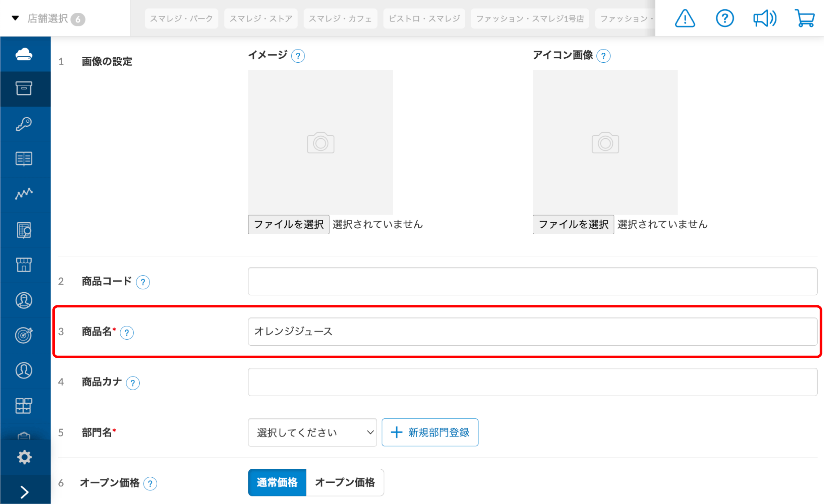The width and height of the screenshot is (824, 504).
Task: Open the warning notification icon in header
Action: [684, 18]
